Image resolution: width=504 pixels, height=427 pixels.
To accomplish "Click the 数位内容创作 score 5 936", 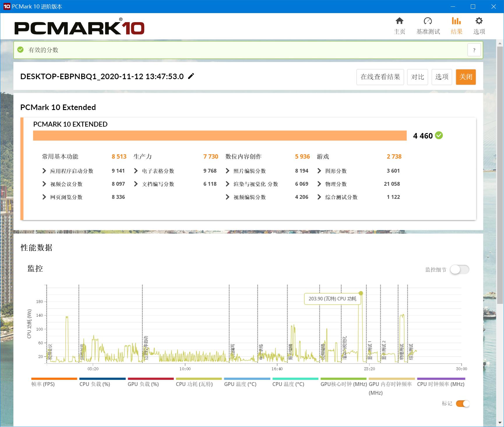I will pyautogui.click(x=302, y=157).
